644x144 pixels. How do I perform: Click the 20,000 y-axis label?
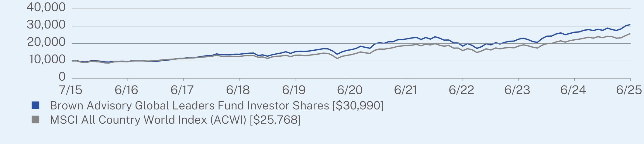[46, 42]
